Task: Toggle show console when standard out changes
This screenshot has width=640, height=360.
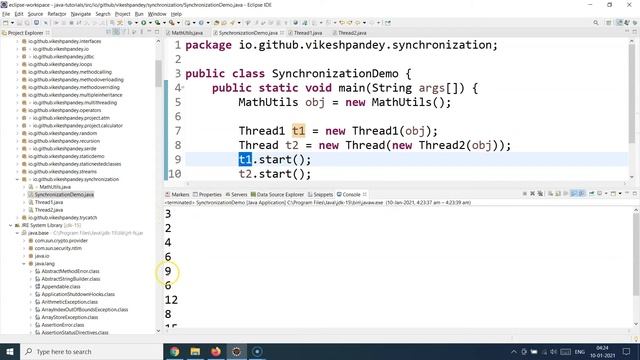Action: click(x=573, y=193)
